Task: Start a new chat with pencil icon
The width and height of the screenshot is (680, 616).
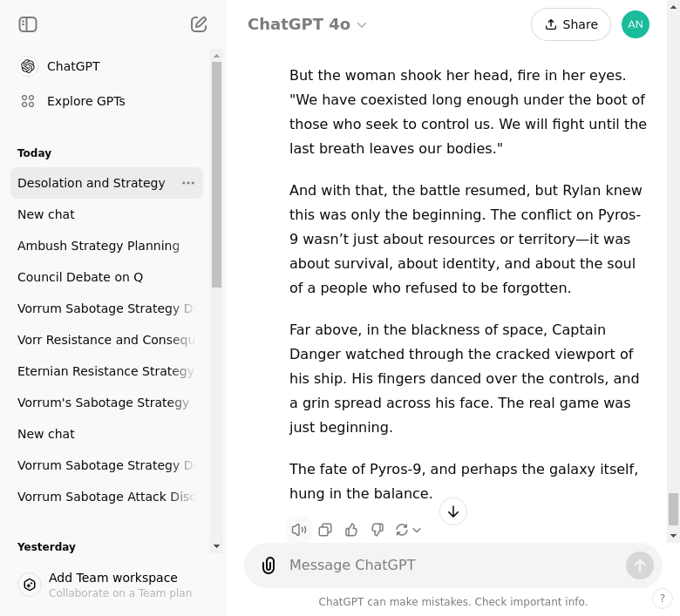Action: click(x=199, y=24)
